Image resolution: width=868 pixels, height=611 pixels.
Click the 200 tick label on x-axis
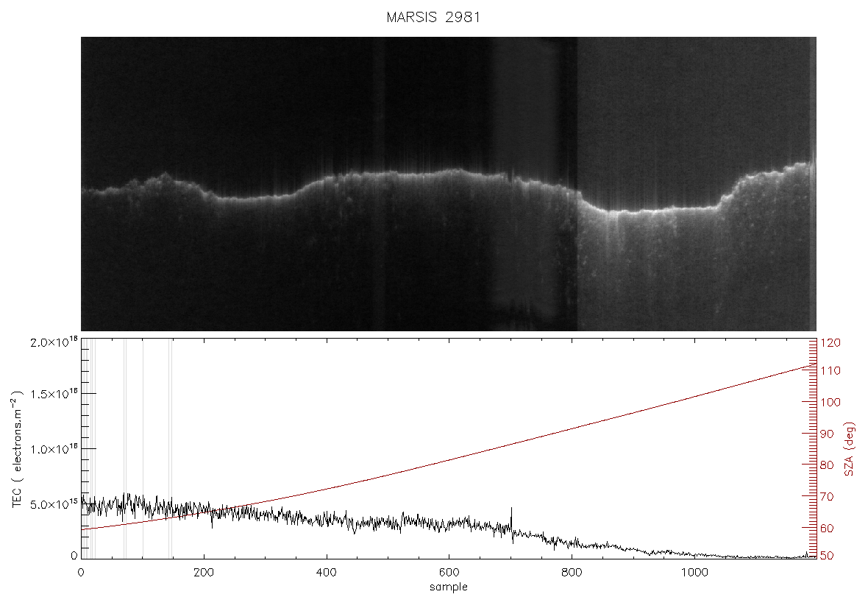pos(204,572)
